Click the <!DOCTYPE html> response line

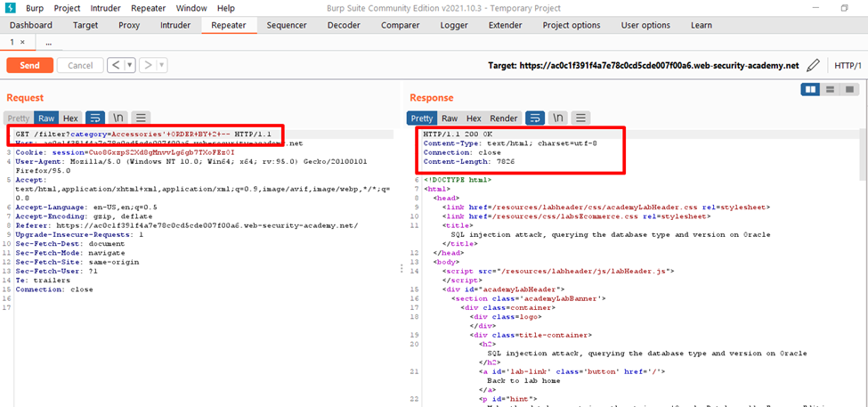coord(458,180)
